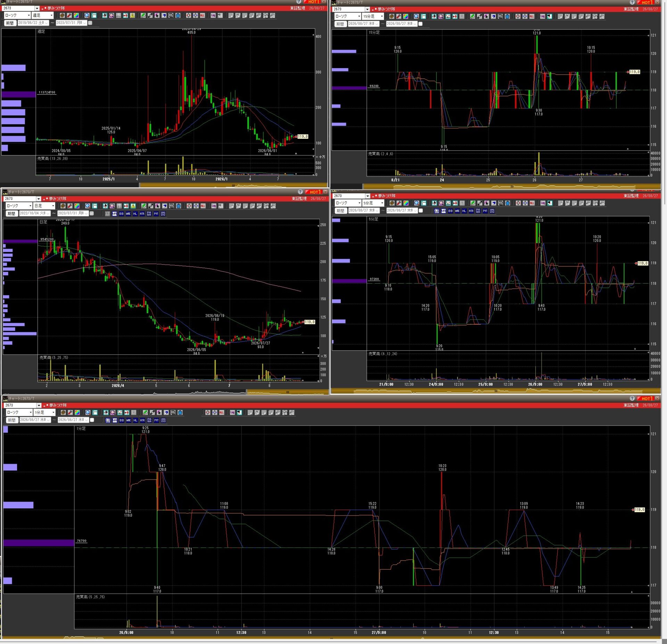The height and width of the screenshot is (644, 667).
Task: Click the 期間 button in 15-minute chart
Action: coord(340,24)
